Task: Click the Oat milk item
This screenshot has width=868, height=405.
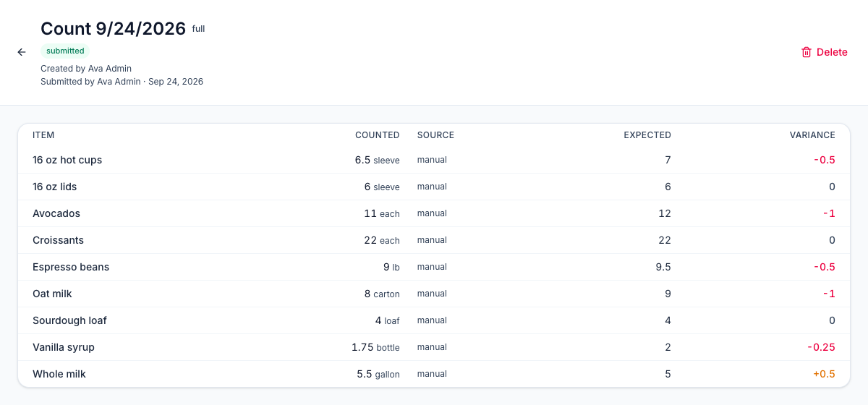Action: point(52,294)
